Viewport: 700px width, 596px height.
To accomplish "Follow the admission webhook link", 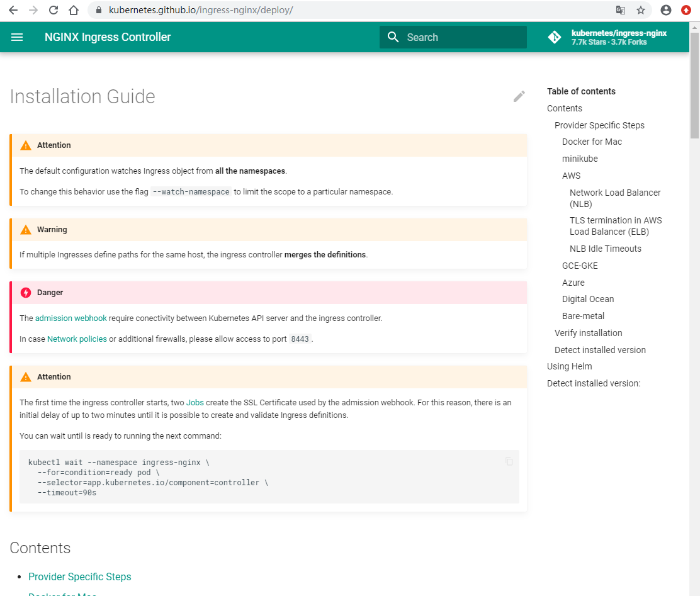I will coord(71,318).
